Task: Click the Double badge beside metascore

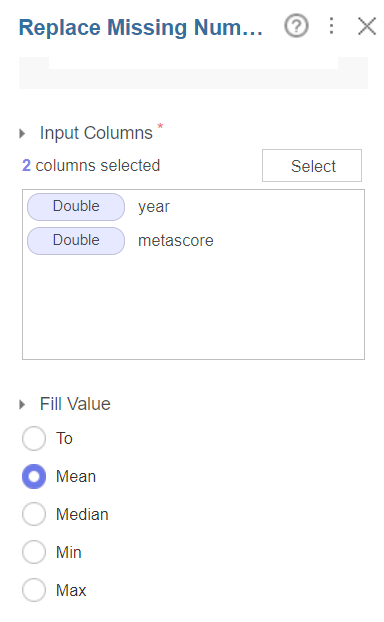Action: click(x=76, y=241)
